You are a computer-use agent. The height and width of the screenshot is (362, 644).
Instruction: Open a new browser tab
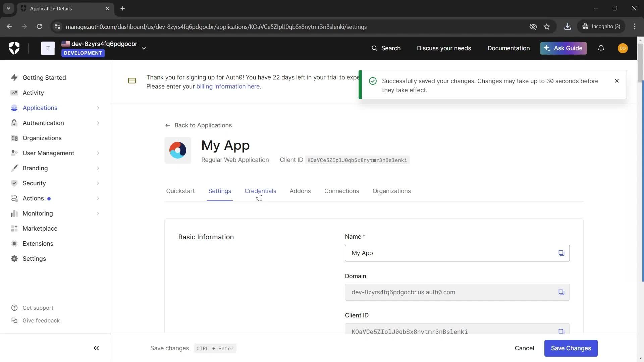[123, 8]
